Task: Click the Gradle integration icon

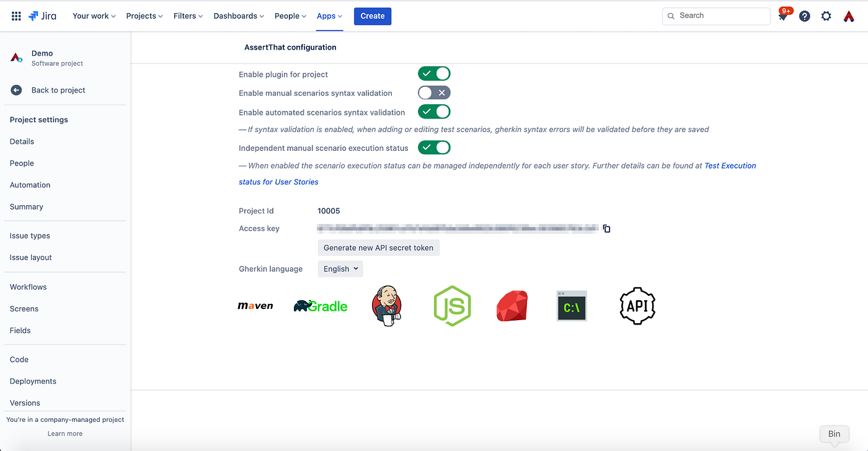Action: [321, 305]
